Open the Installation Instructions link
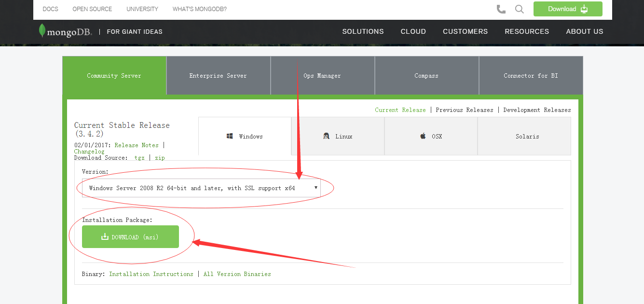 coord(151,274)
